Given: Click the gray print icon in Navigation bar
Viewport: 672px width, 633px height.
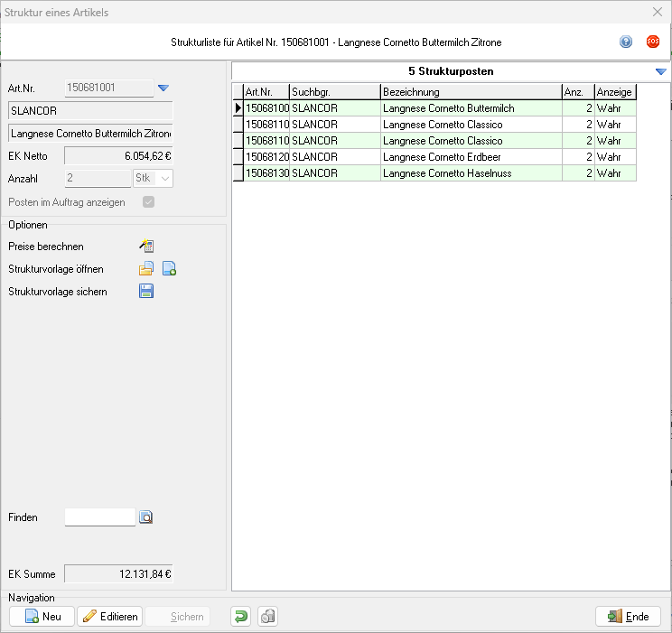Looking at the screenshot, I should (266, 617).
